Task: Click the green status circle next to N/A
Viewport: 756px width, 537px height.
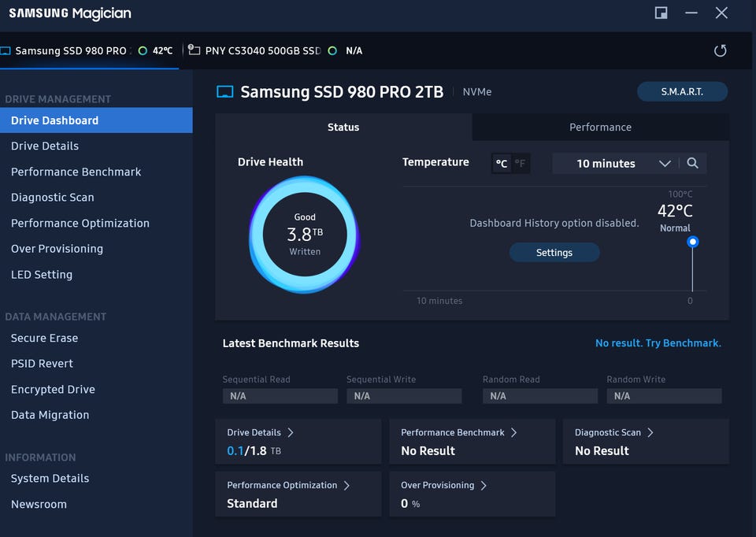Action: 332,50
